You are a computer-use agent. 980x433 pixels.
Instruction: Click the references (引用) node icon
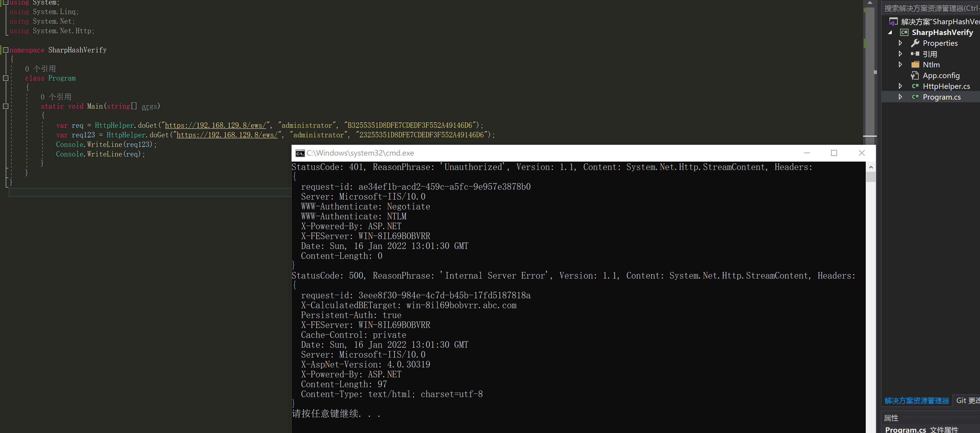pos(915,54)
